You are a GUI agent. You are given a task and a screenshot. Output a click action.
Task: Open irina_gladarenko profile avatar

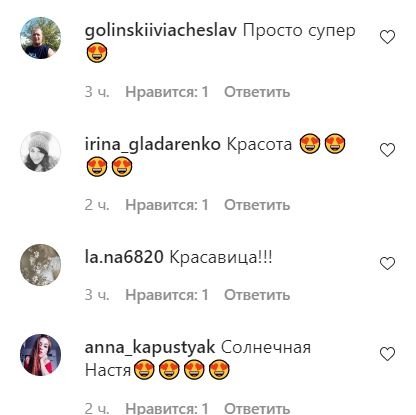[x=41, y=151]
